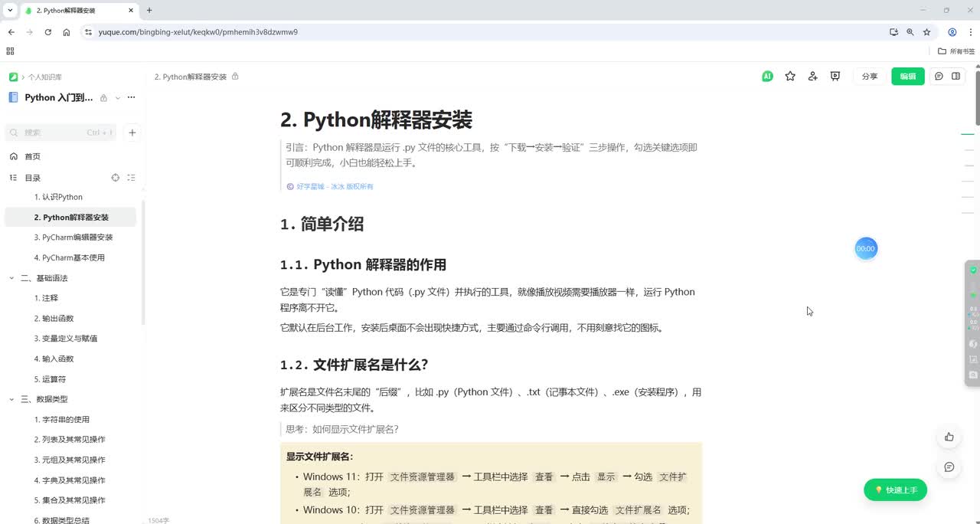Go to browser home page icon
980x524 pixels.
tap(67, 32)
